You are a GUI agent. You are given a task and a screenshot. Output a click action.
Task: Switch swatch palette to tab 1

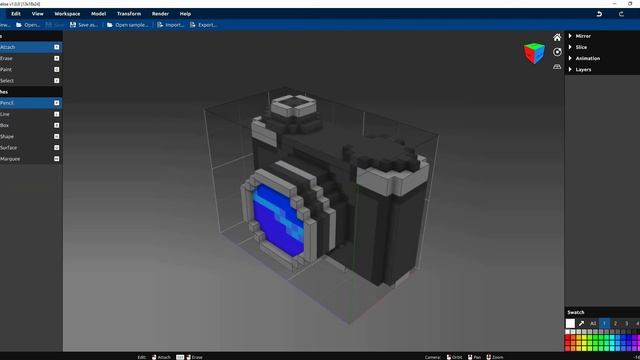(x=604, y=323)
